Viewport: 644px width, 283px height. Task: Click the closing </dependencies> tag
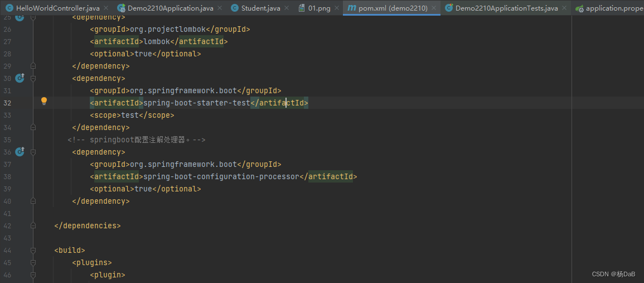point(88,226)
